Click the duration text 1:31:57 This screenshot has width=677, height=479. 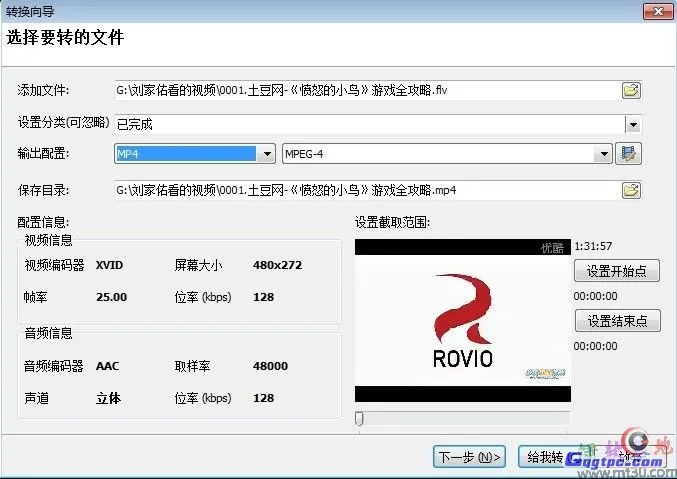click(x=593, y=246)
